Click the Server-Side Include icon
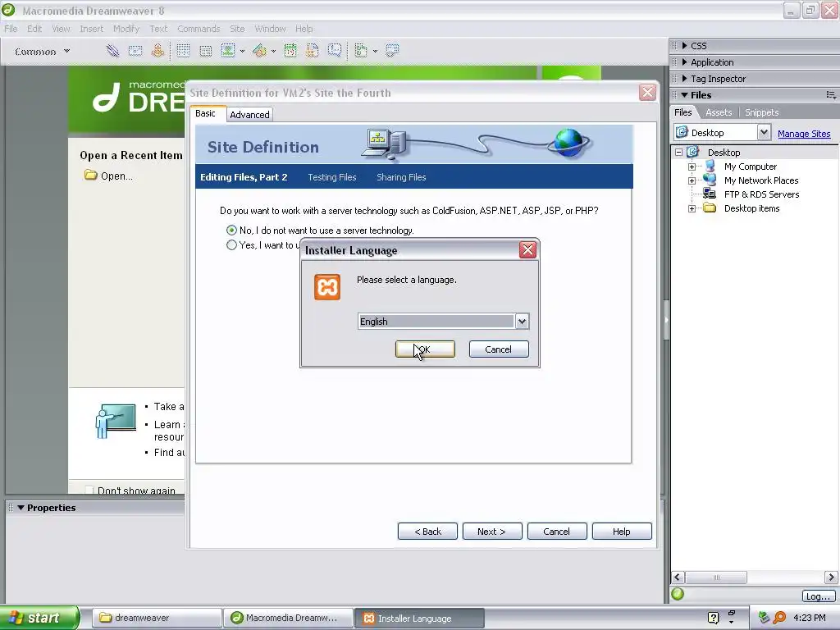This screenshot has width=840, height=630. [x=312, y=51]
